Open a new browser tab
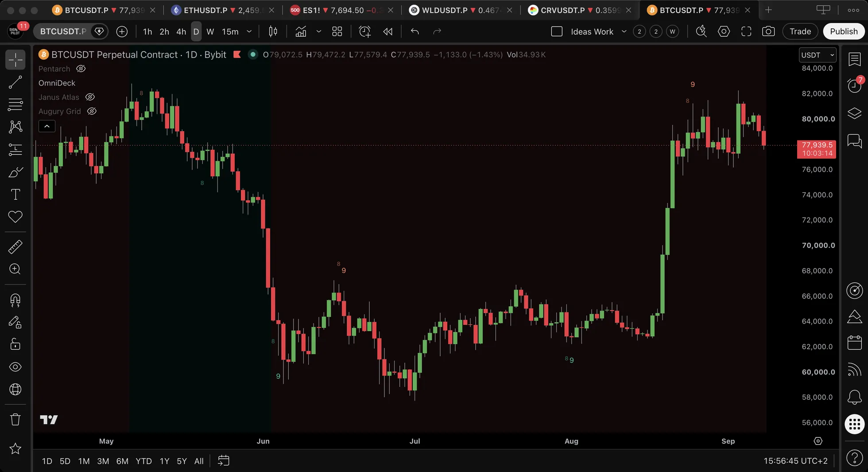The height and width of the screenshot is (472, 868). [x=768, y=10]
